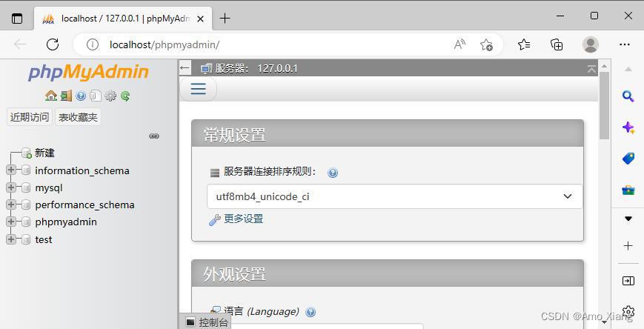Image resolution: width=644 pixels, height=329 pixels.
Task: Select the localhost phpMyAdmin browser tab
Action: (123, 19)
